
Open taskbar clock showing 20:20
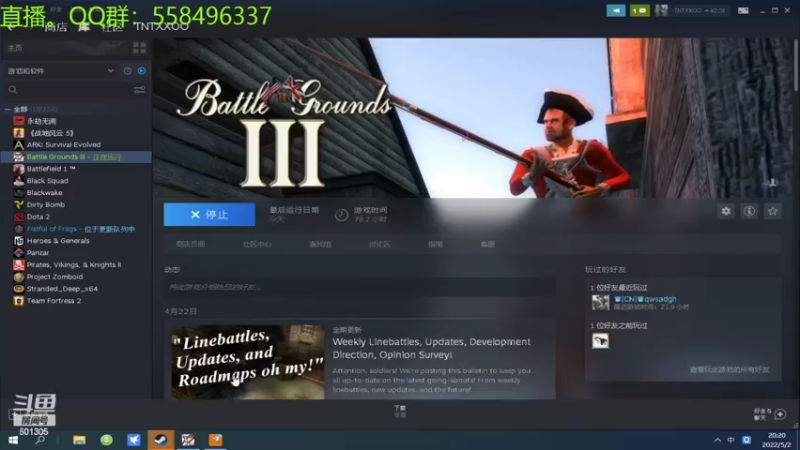[x=777, y=440]
